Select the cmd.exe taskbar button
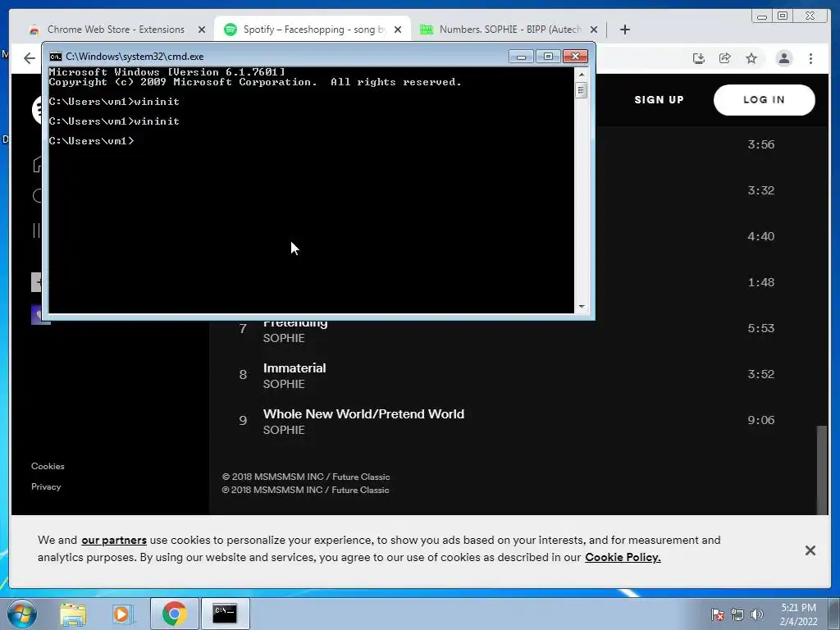 point(225,614)
